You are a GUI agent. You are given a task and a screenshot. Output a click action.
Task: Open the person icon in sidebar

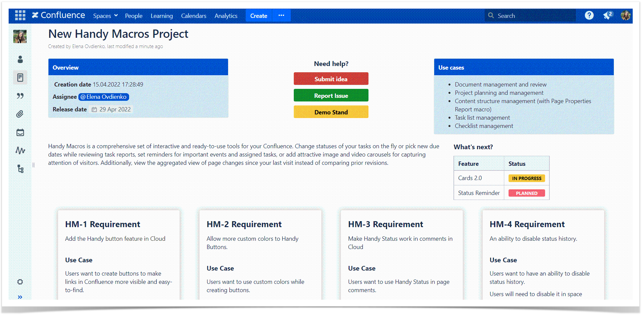click(20, 59)
